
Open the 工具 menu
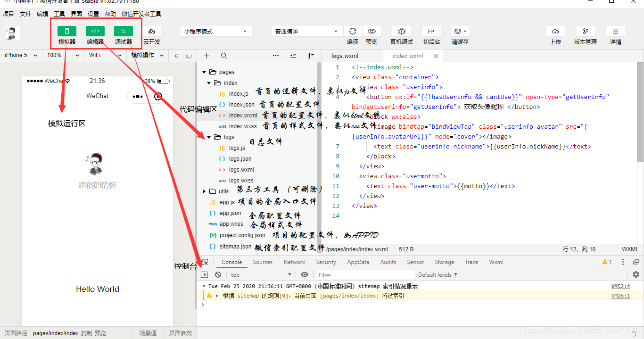(x=59, y=14)
